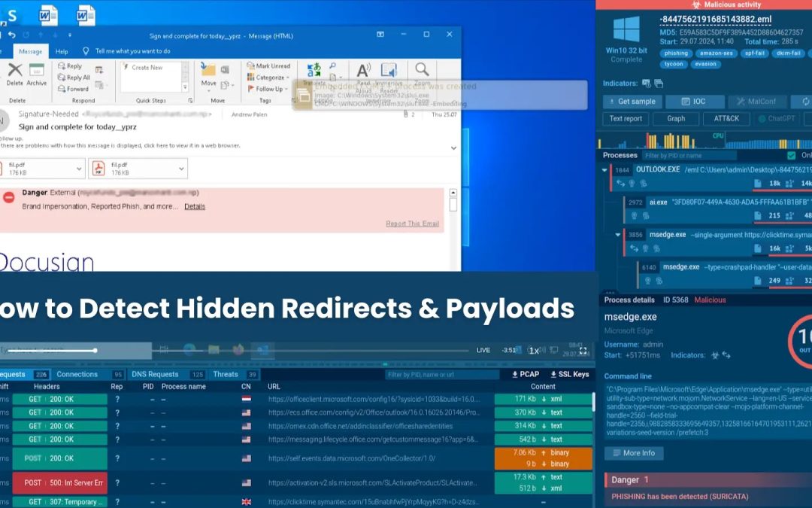Select msedge.exe crashpad-handler process 6140

tap(724, 274)
